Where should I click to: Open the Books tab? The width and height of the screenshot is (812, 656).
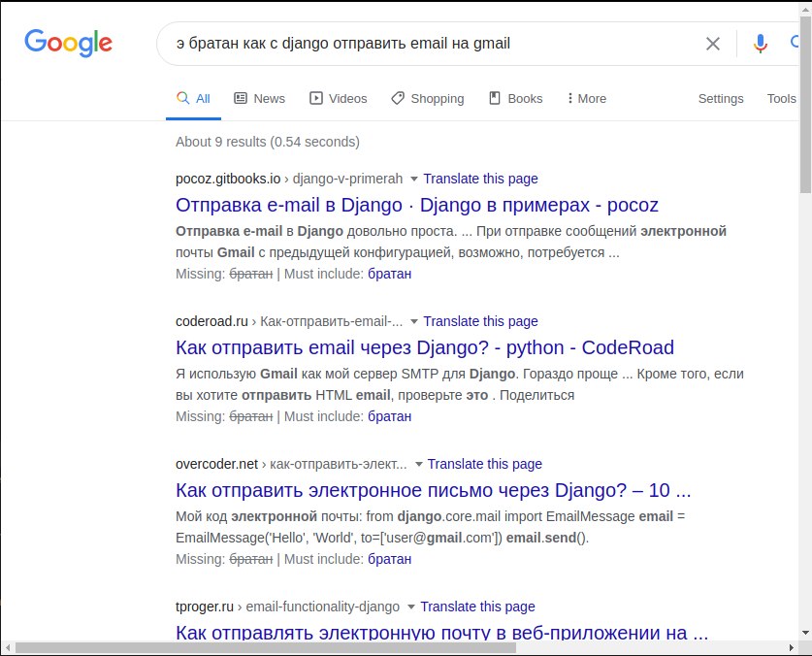click(x=516, y=98)
